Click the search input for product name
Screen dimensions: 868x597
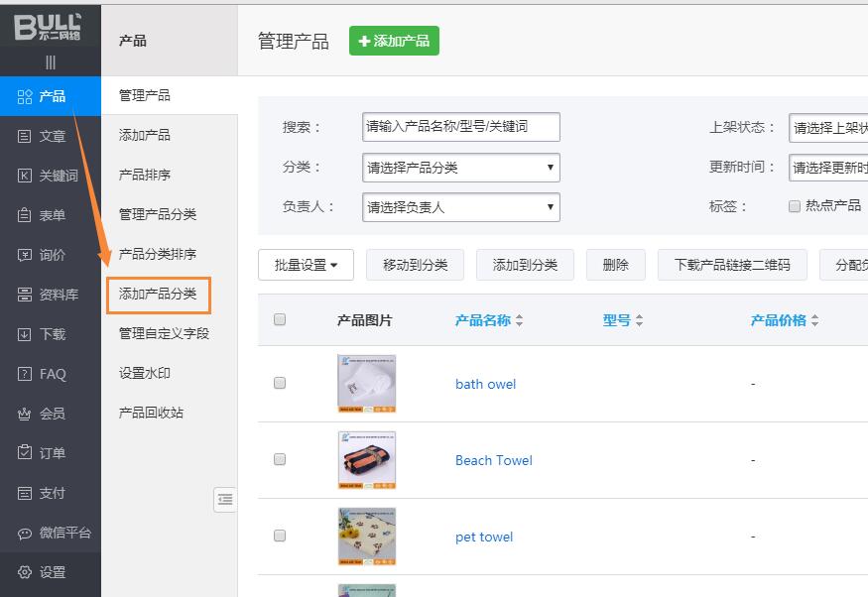click(461, 127)
